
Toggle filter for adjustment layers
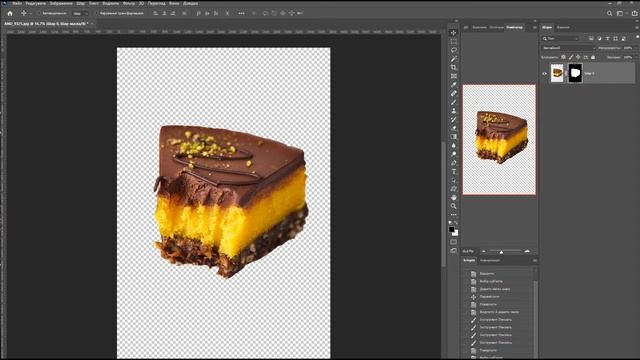click(x=599, y=38)
